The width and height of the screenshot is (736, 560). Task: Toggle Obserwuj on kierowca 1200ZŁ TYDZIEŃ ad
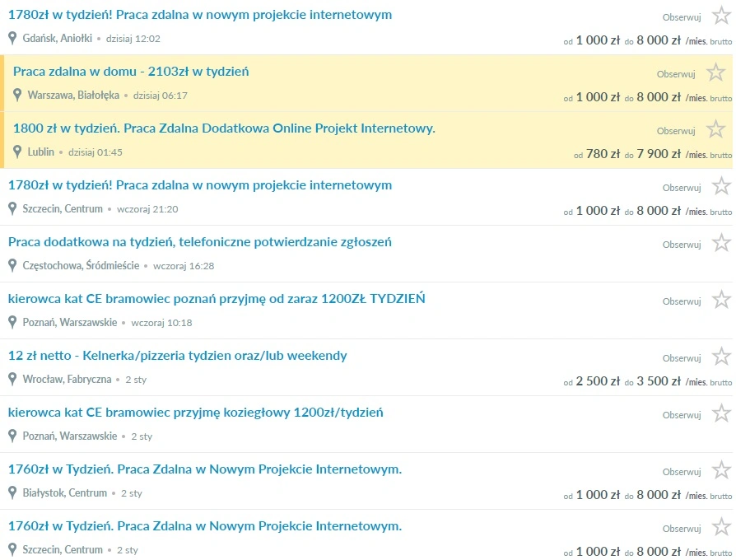pyautogui.click(x=681, y=301)
